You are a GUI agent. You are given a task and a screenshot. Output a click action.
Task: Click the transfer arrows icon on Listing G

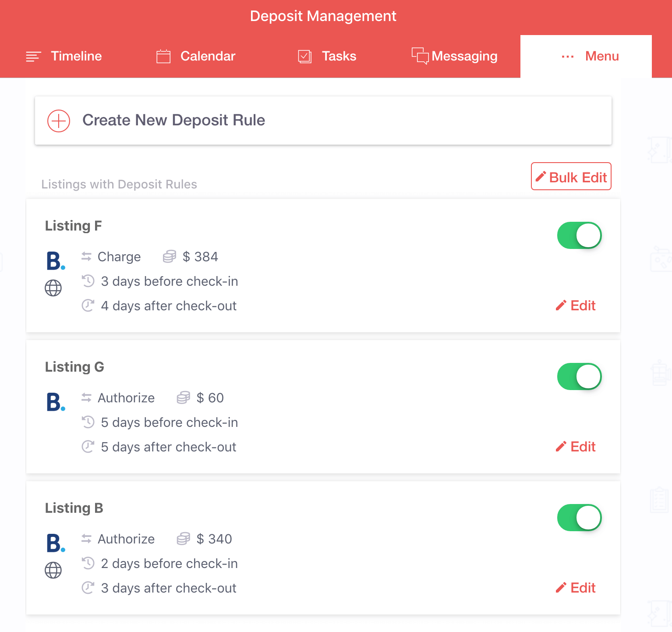(x=86, y=398)
